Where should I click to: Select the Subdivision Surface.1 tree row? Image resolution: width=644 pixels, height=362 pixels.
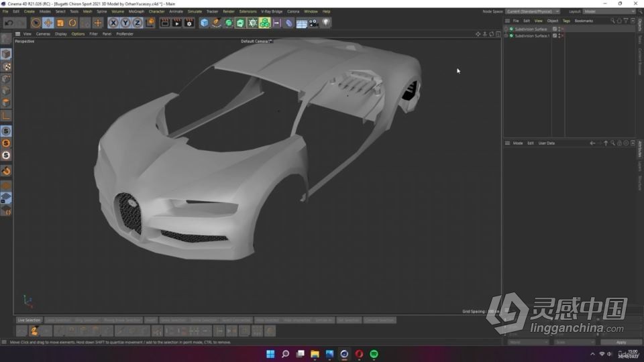[528, 36]
